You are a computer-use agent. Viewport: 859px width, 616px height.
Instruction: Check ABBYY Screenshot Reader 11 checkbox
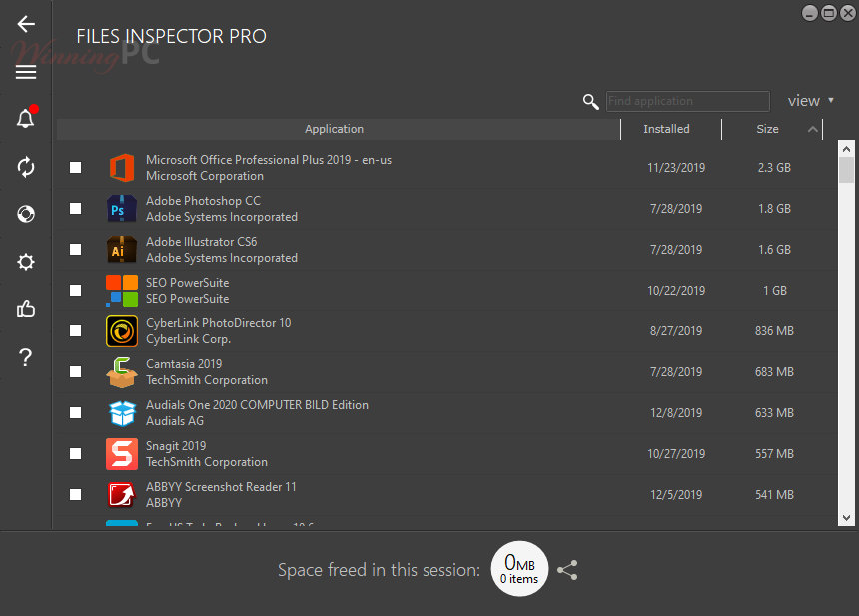point(76,495)
